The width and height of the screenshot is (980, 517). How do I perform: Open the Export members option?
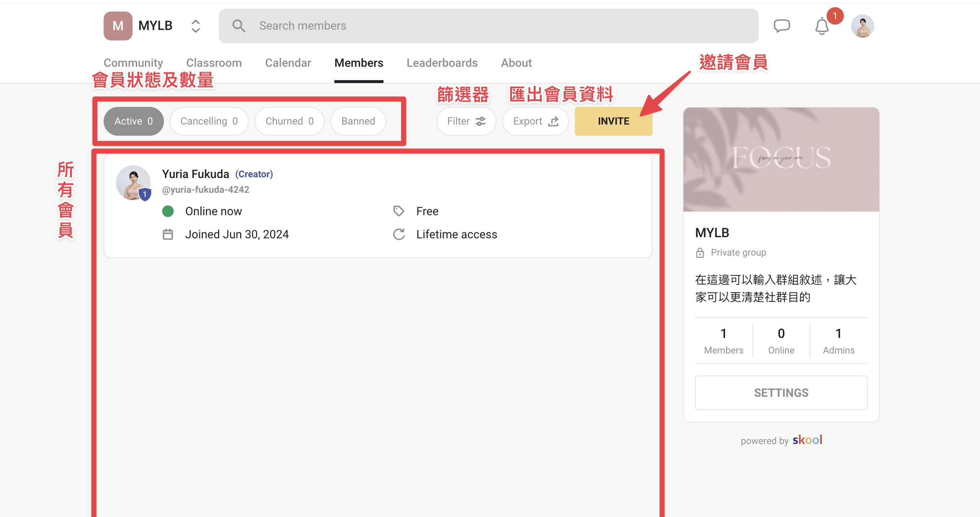[x=535, y=121]
